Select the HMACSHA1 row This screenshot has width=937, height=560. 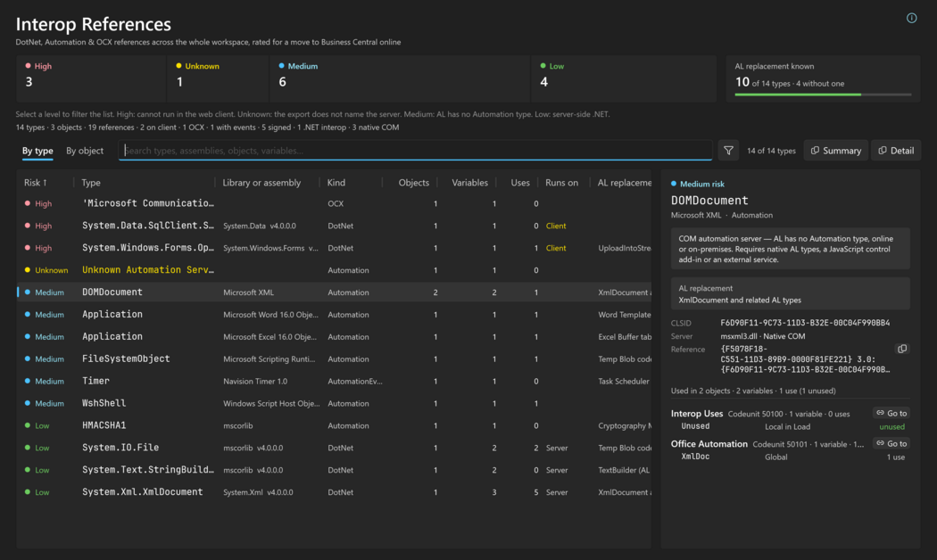[334, 425]
